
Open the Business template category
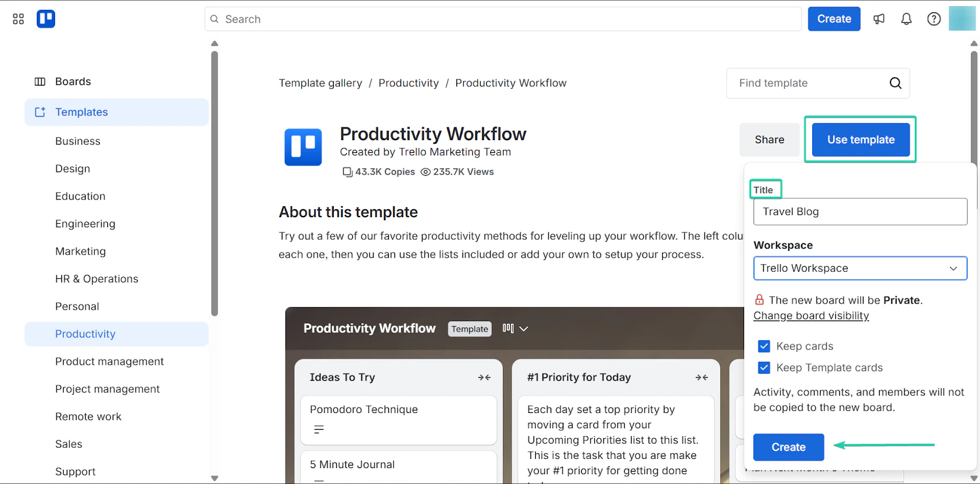78,141
